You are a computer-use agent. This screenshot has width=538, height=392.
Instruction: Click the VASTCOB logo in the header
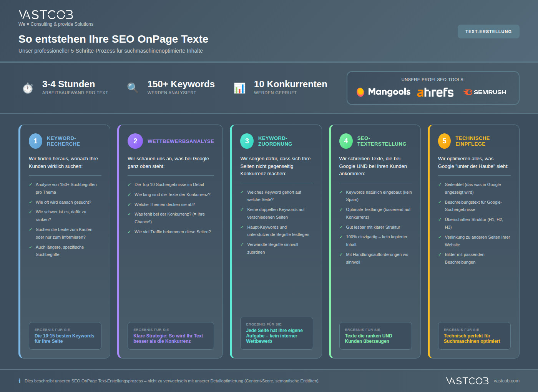[45, 15]
